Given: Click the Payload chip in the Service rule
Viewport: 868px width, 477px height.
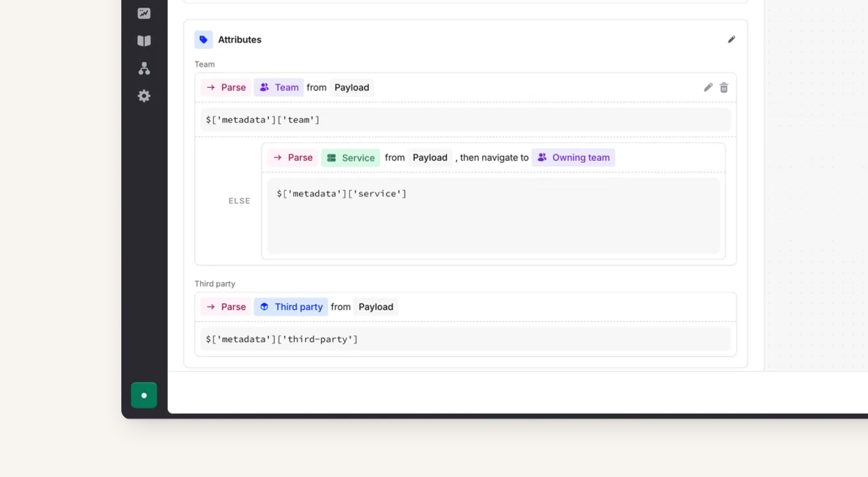Looking at the screenshot, I should [430, 158].
